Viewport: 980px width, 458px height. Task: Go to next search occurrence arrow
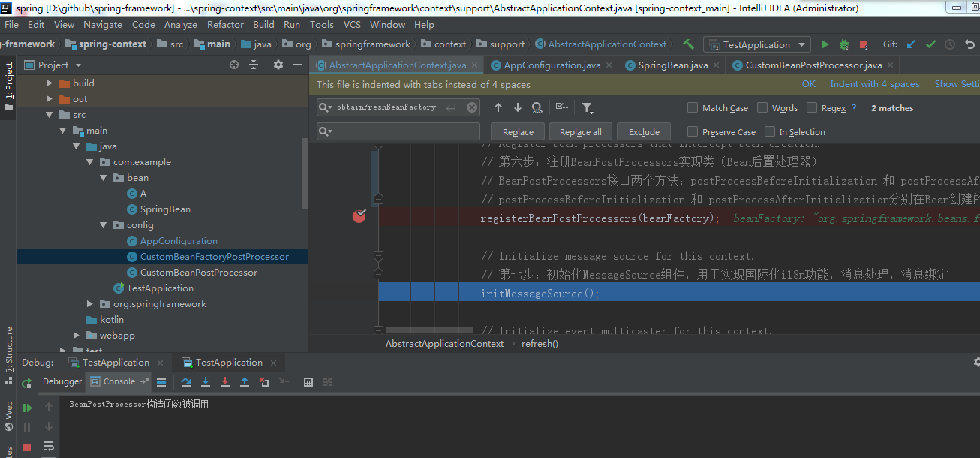click(518, 108)
